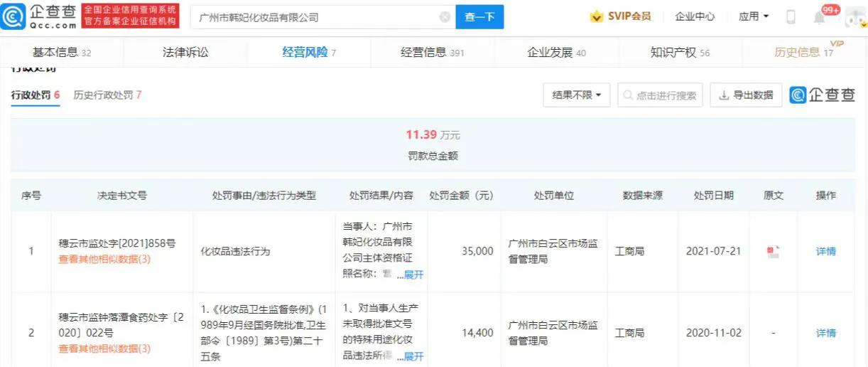Switch to the 经营风险 tab

pyautogui.click(x=309, y=53)
